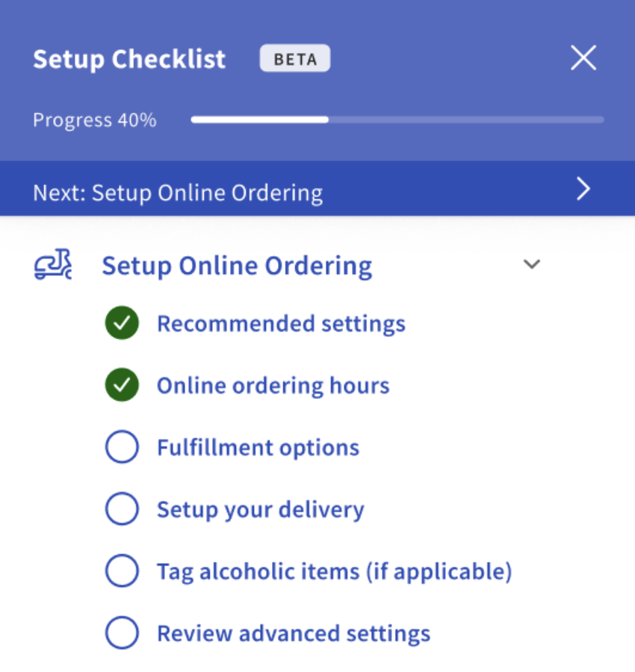
Task: Open the Online ordering hours step
Action: [273, 385]
